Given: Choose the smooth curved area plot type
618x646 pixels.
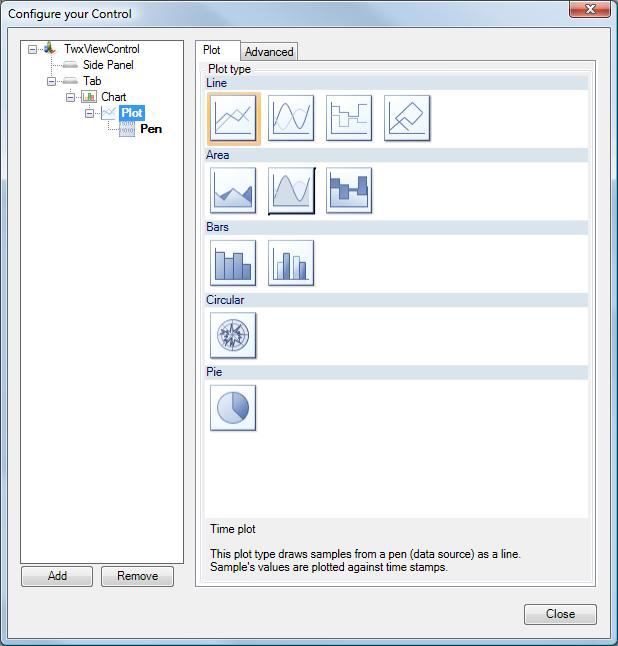Looking at the screenshot, I should click(x=291, y=190).
